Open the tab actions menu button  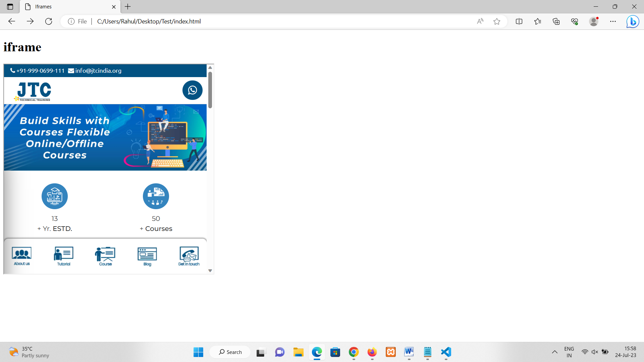click(x=10, y=7)
